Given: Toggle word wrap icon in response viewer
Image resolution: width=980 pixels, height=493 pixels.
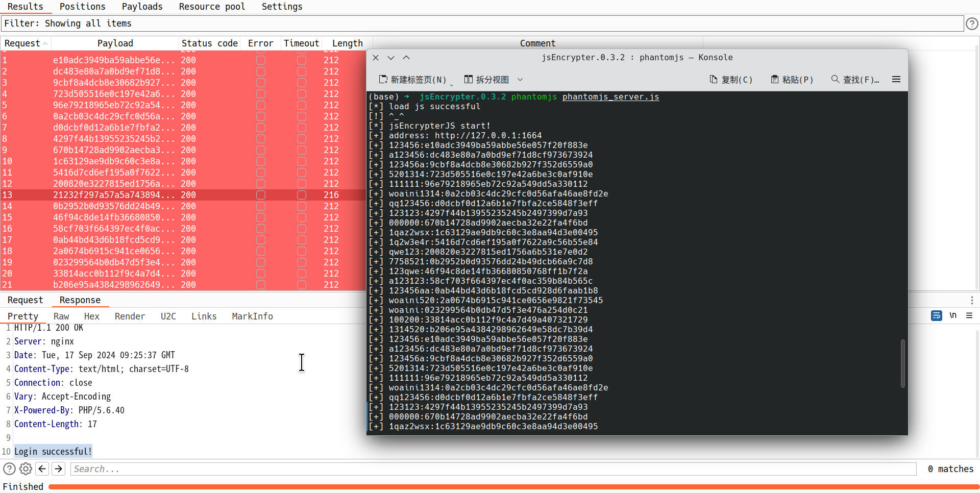Looking at the screenshot, I should click(x=936, y=316).
